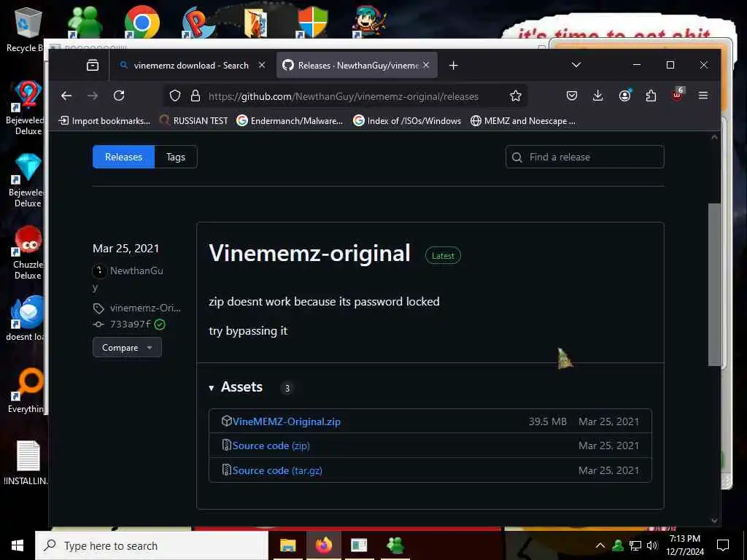Reload the GitHub releases page
The height and width of the screenshot is (560, 747).
(x=119, y=96)
